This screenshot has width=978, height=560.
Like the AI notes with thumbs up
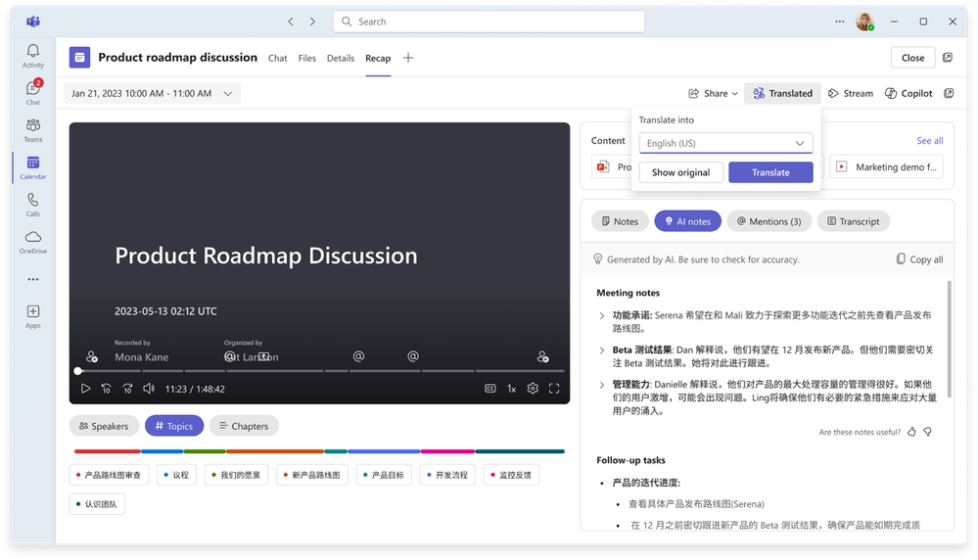tap(911, 432)
